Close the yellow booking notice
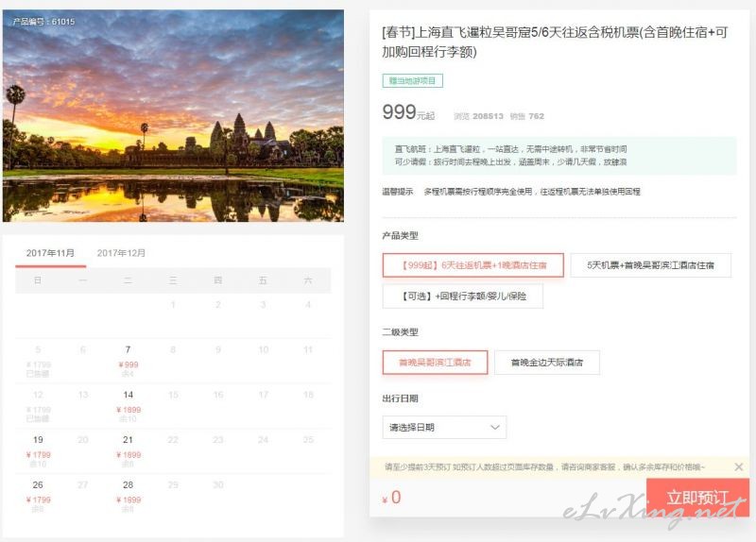The width and height of the screenshot is (756, 542). [x=738, y=466]
